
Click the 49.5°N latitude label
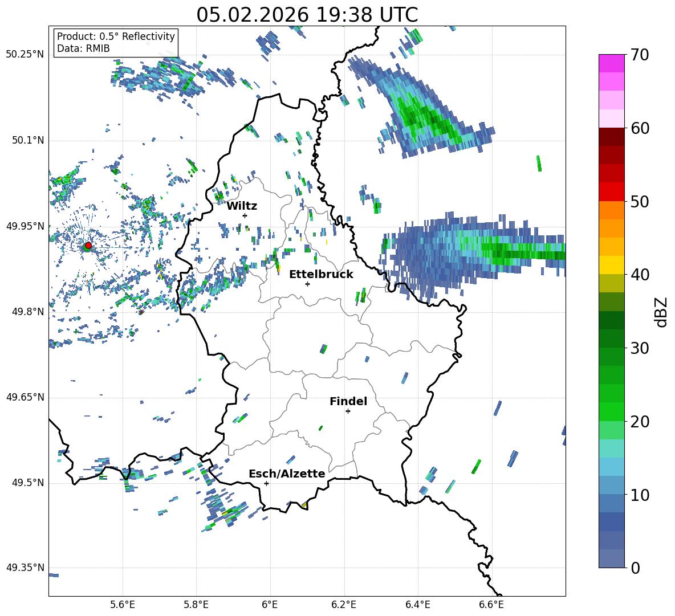pyautogui.click(x=28, y=483)
